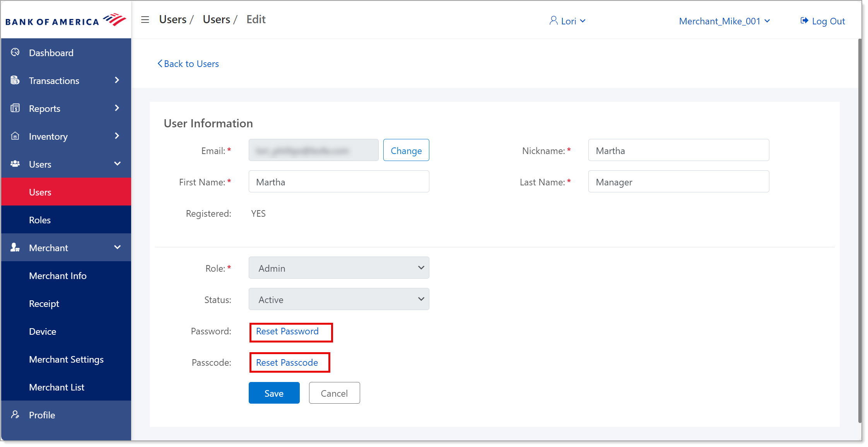The image size is (868, 447).
Task: Click the Dashboard gauge icon
Action: tap(15, 52)
